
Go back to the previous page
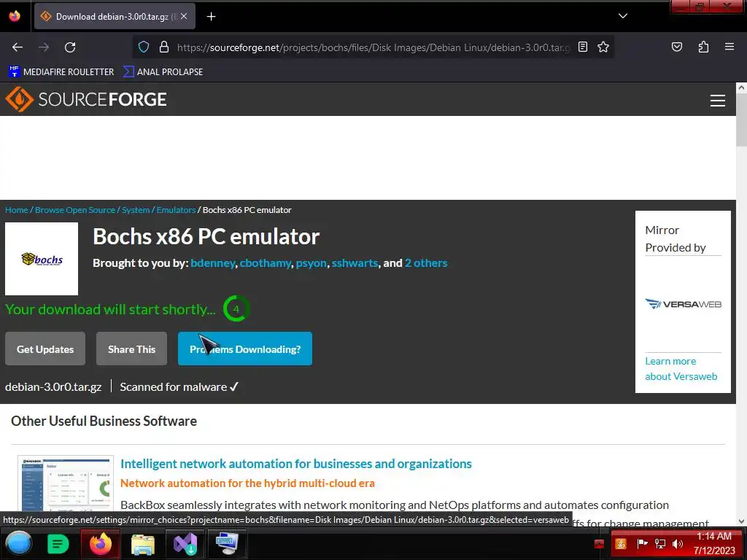18,47
